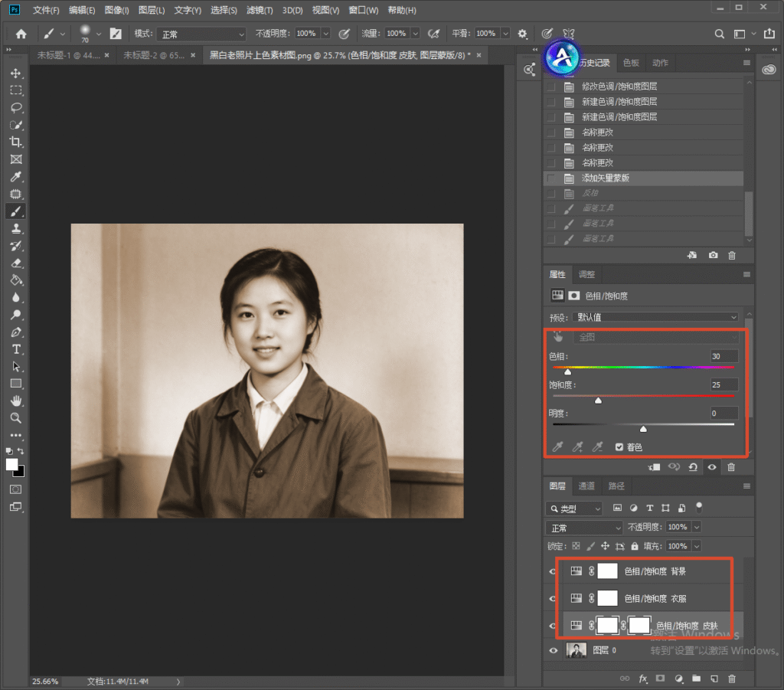Click the hue slider track
This screenshot has height=690, width=784.
[x=643, y=368]
